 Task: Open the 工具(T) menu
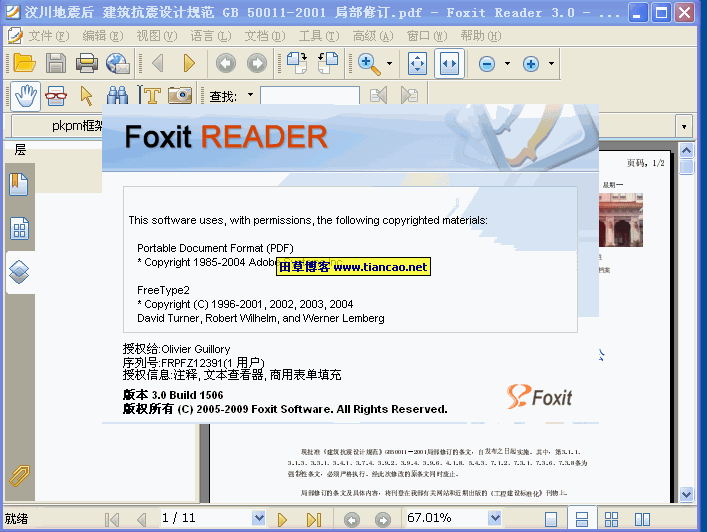[x=319, y=36]
